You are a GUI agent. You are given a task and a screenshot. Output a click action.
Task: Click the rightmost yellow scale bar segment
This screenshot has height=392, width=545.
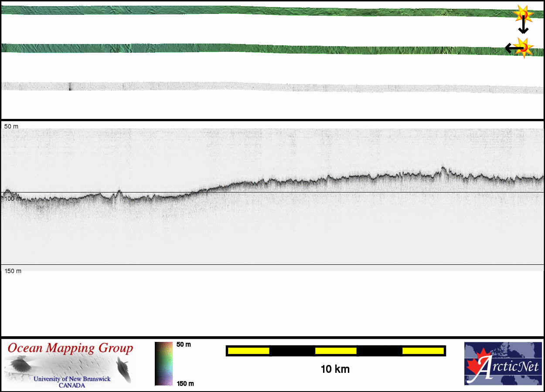[x=422, y=351]
